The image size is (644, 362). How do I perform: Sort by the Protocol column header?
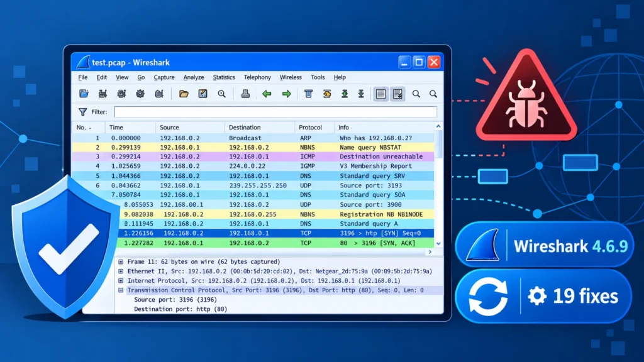point(314,127)
